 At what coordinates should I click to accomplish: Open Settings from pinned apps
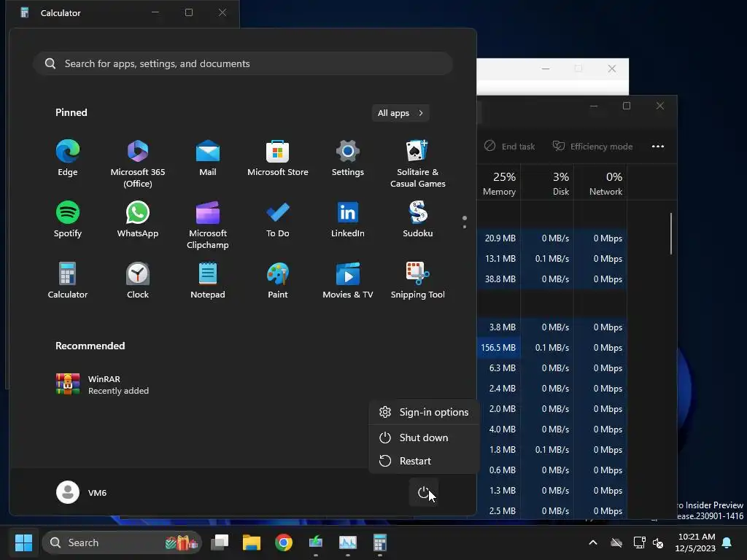click(348, 159)
